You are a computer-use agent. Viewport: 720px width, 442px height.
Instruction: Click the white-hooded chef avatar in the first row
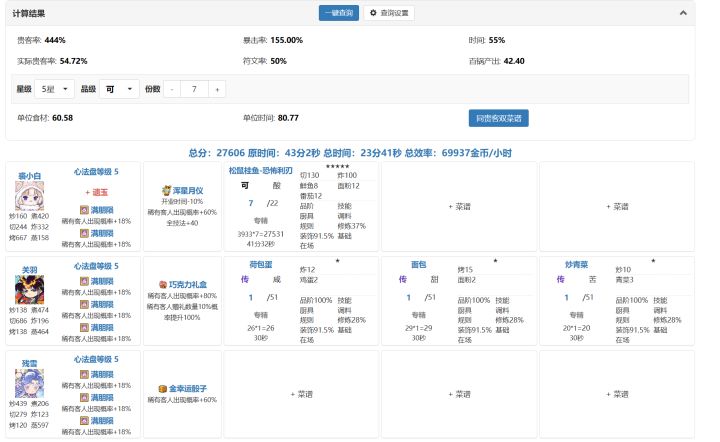point(29,196)
